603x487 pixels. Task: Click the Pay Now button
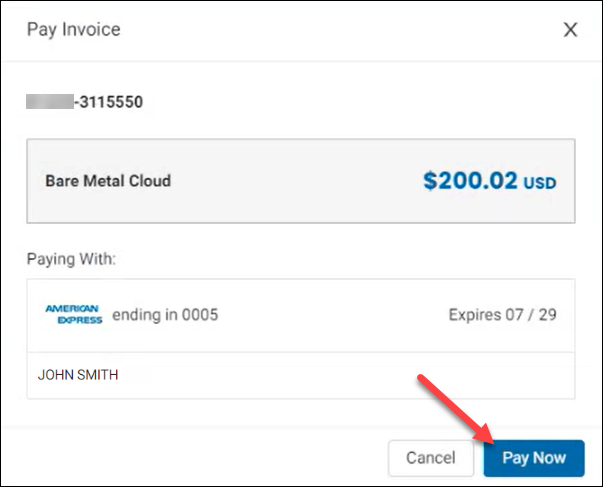point(534,458)
